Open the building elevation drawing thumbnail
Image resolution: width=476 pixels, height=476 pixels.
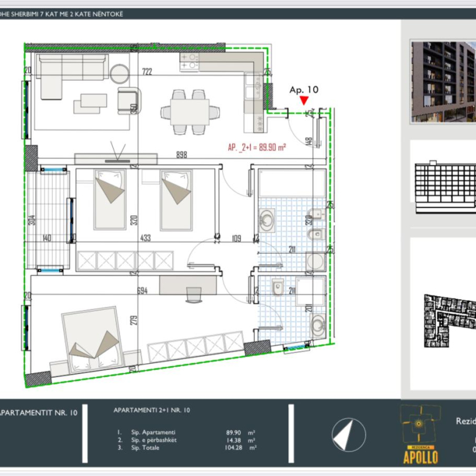coord(445,188)
